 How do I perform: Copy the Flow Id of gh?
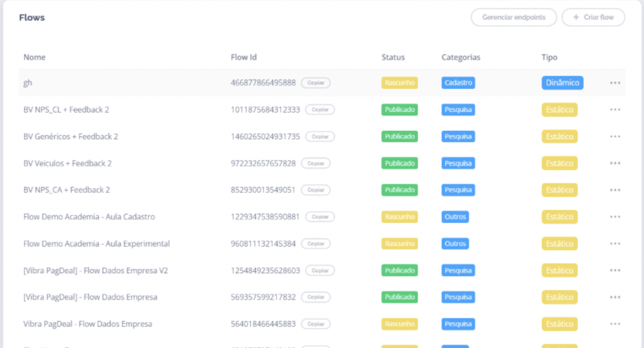(316, 83)
